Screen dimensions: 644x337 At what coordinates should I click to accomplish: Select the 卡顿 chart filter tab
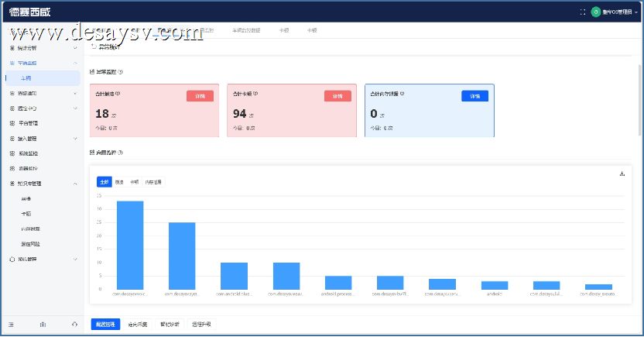[135, 182]
